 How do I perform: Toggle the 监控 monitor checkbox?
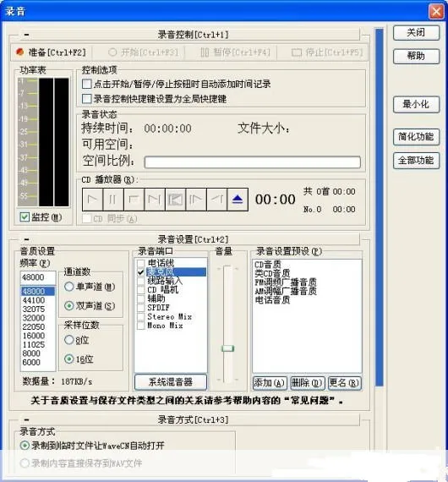point(25,217)
